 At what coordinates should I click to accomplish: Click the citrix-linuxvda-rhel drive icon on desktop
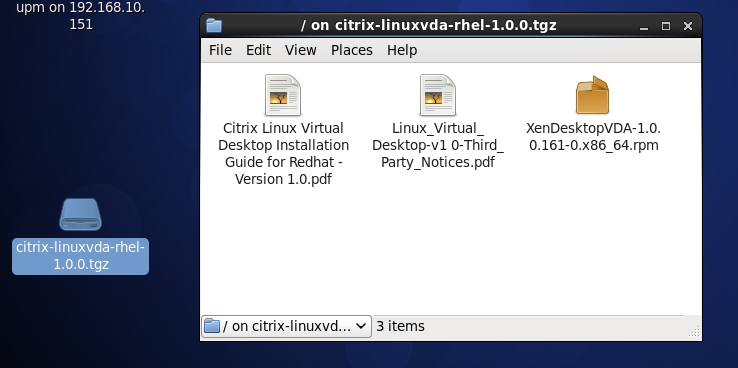coord(80,215)
